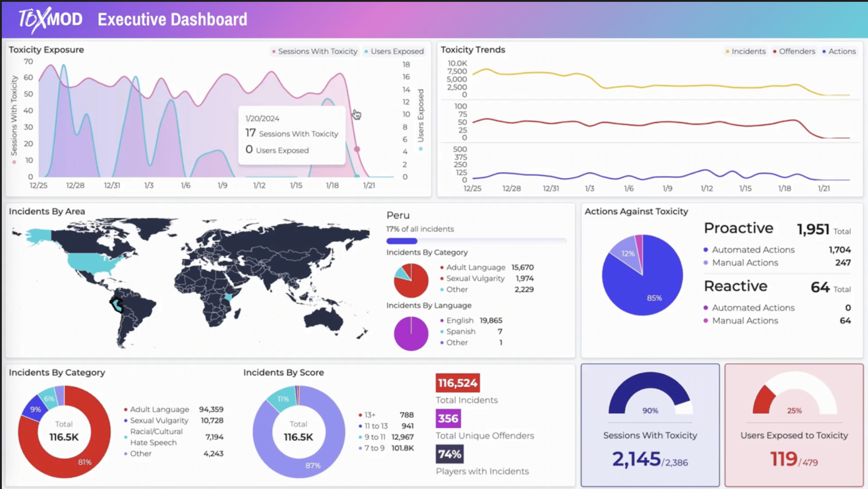The height and width of the screenshot is (489, 868).
Task: Select Other 4,243 legend row
Action: coord(174,453)
